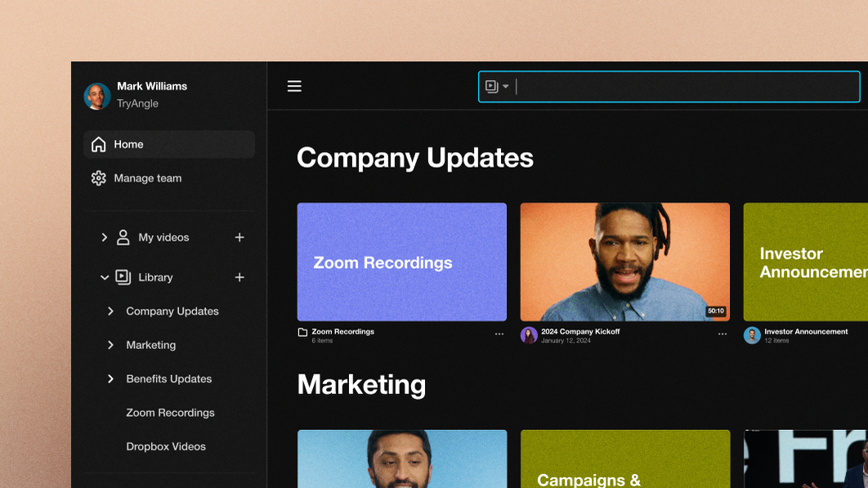Open the Campaigns & green folder card
The height and width of the screenshot is (488, 868).
click(x=625, y=459)
